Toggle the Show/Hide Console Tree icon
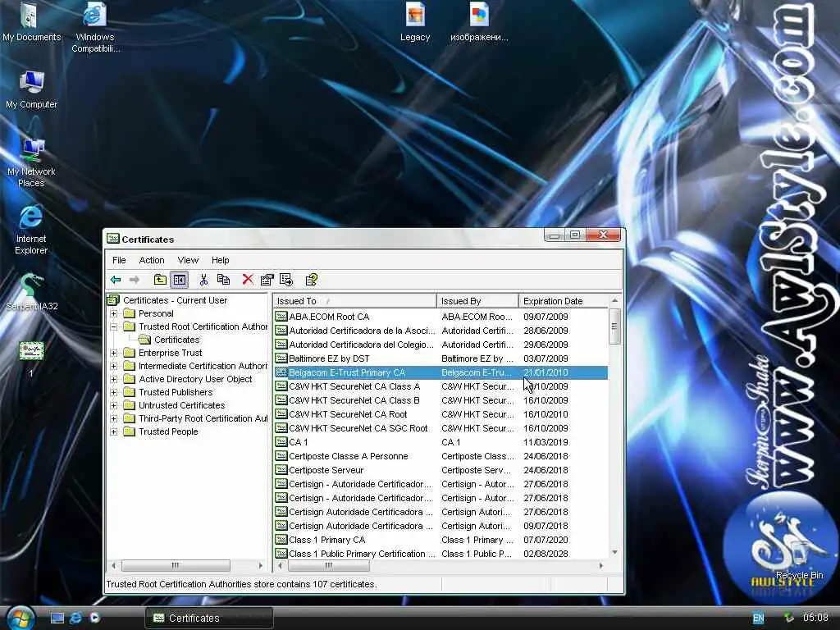 (179, 280)
